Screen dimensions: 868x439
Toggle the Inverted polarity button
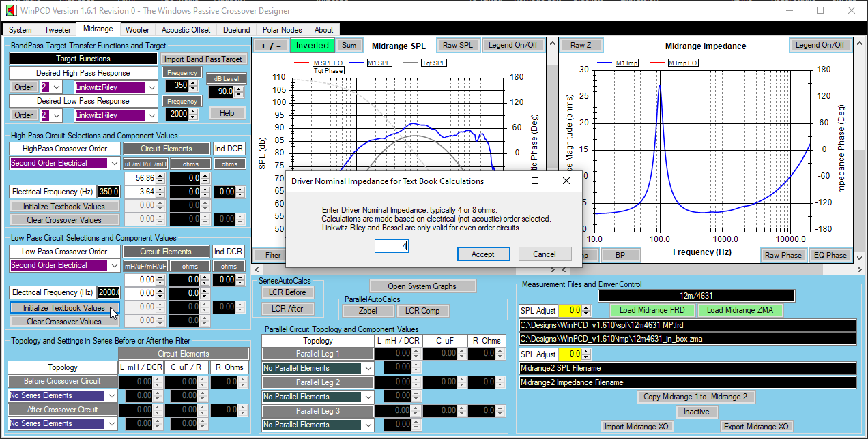click(312, 46)
